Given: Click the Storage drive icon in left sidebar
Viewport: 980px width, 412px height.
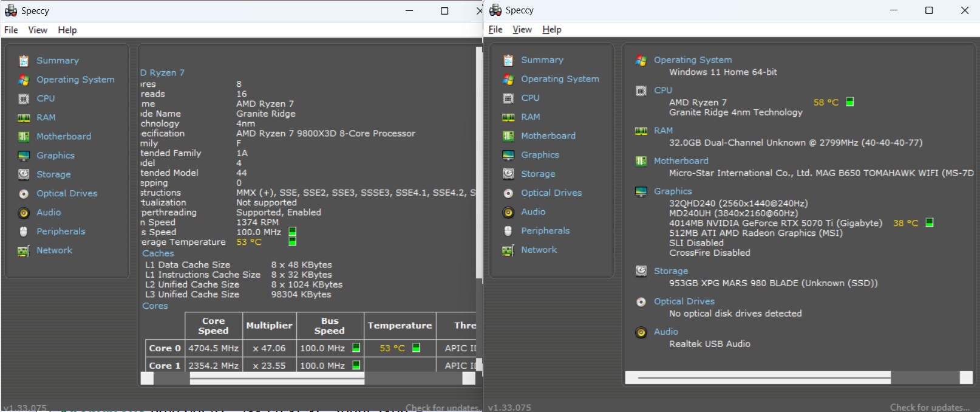Looking at the screenshot, I should (24, 174).
